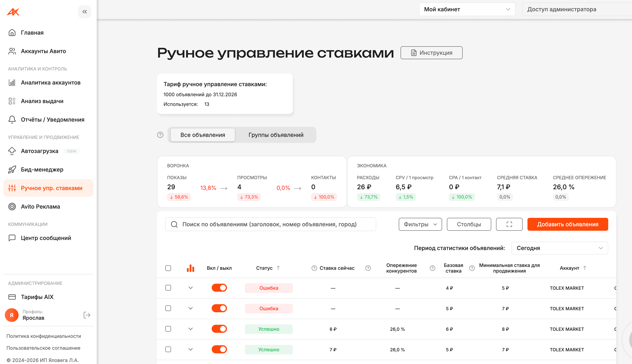Click the AIX logo icon
Image resolution: width=632 pixels, height=364 pixels.
[x=13, y=12]
